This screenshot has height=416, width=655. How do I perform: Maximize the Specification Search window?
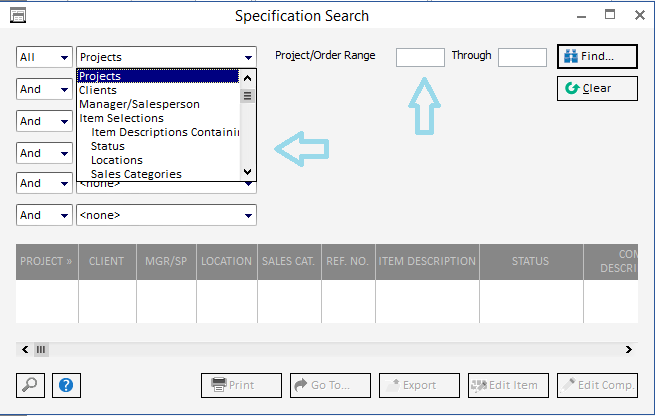click(610, 15)
